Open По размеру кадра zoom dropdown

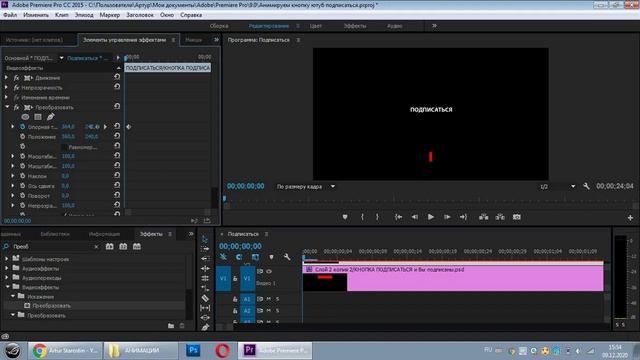coord(305,187)
